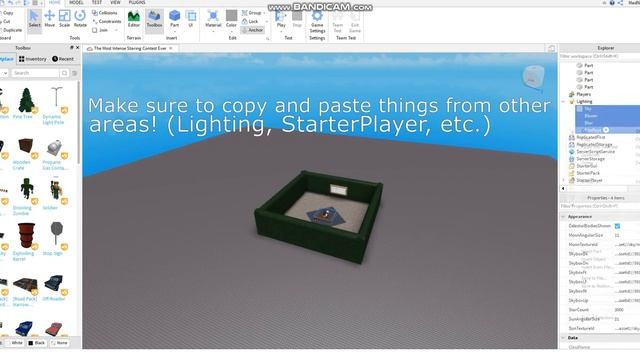Activate the Move tool
Screen dimensions: 640x360
pyautogui.click(x=49, y=19)
